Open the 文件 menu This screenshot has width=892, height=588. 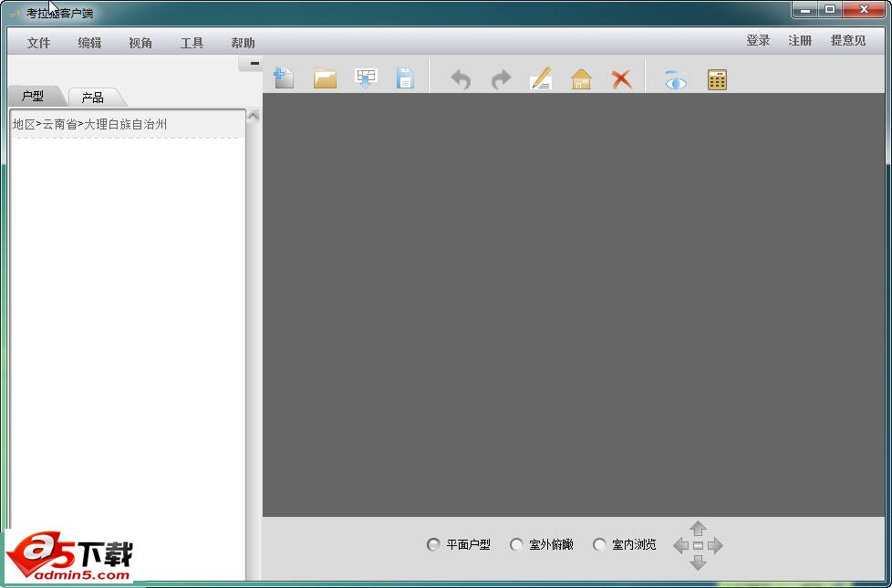(x=38, y=43)
